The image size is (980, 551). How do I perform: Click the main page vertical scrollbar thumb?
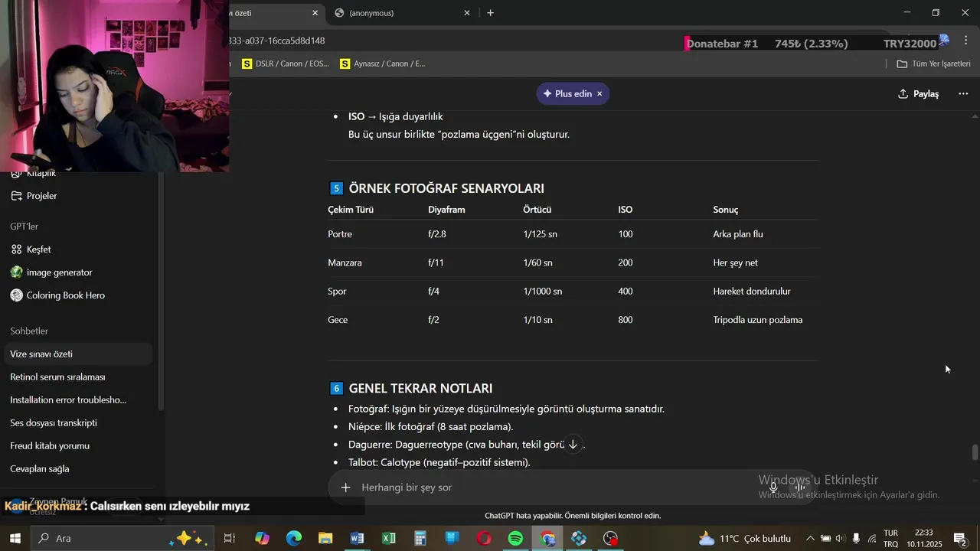(975, 452)
